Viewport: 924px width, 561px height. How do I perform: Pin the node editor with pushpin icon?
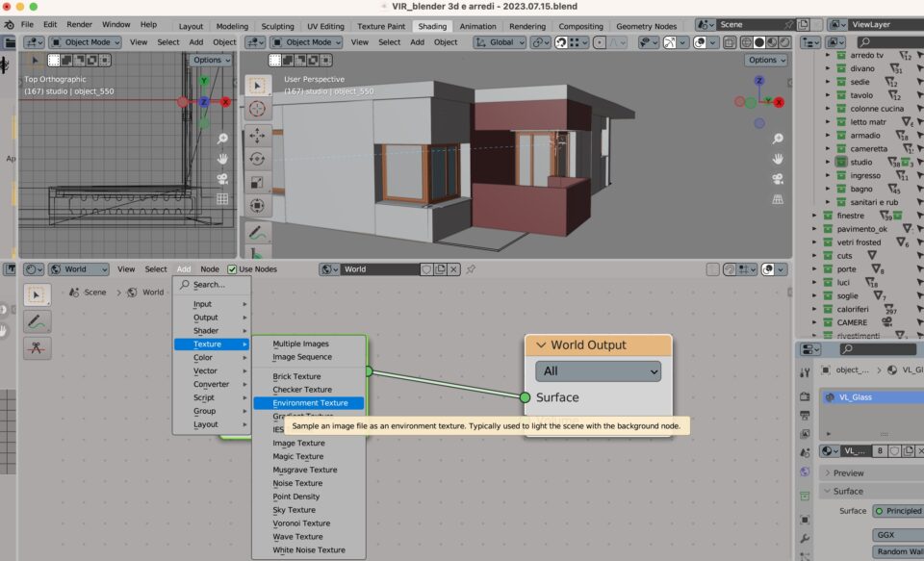click(x=471, y=269)
